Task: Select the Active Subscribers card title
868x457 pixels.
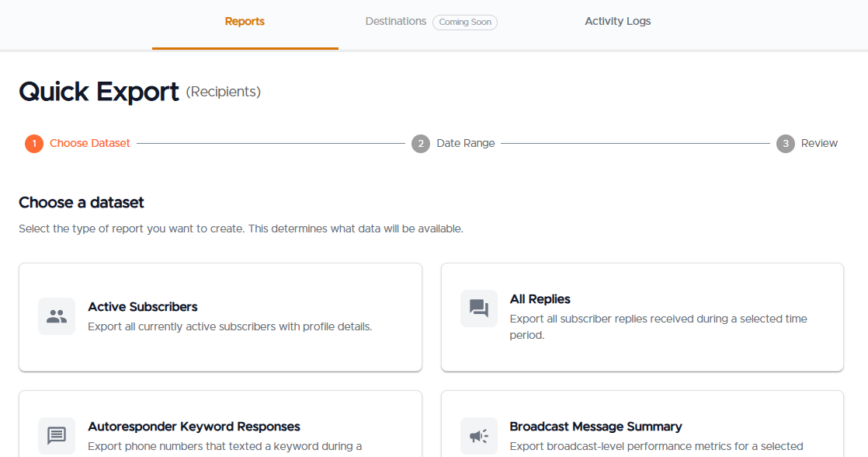Action: (143, 307)
